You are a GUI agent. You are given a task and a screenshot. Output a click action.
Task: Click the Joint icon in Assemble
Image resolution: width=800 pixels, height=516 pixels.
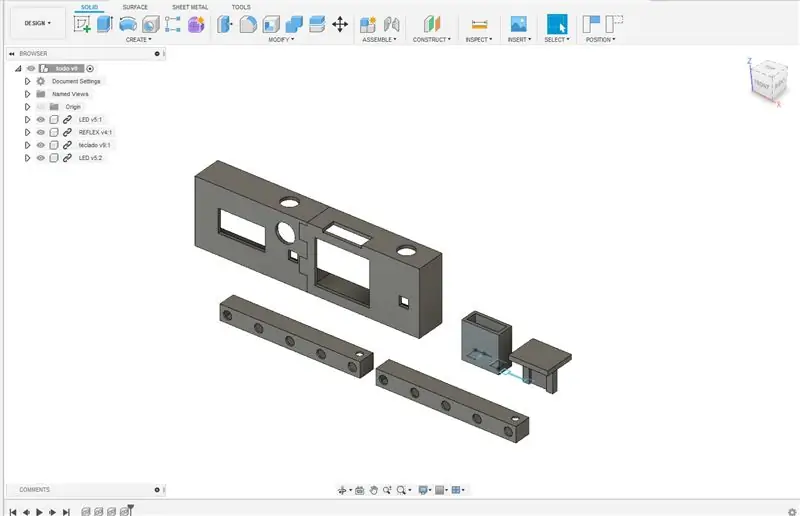pyautogui.click(x=391, y=24)
